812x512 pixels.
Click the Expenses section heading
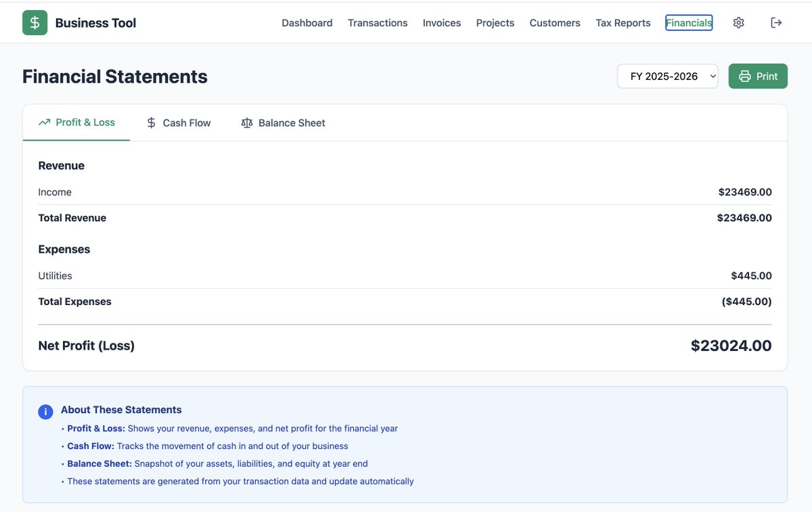click(64, 250)
